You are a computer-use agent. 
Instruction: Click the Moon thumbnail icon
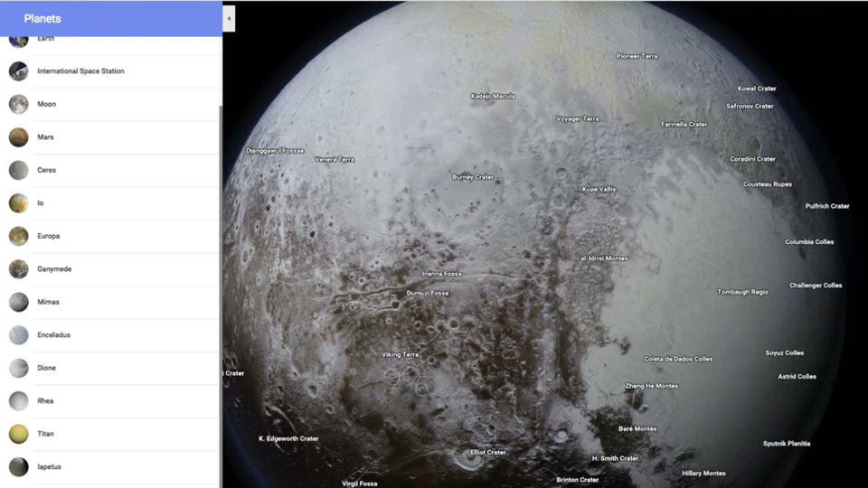coord(18,104)
